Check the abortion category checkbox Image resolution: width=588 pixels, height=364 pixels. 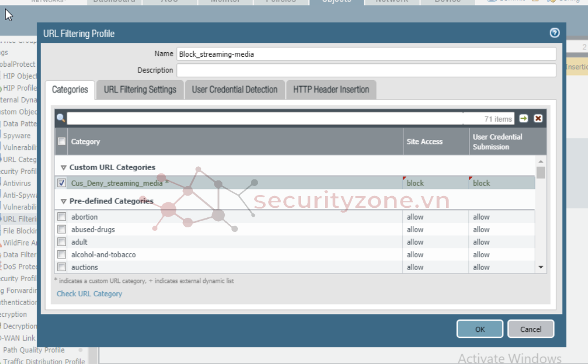(62, 217)
